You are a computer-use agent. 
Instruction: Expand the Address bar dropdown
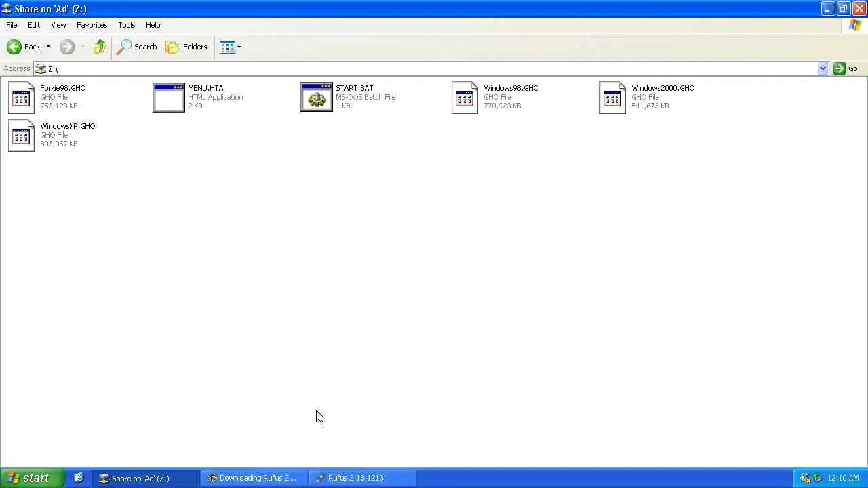[823, 68]
